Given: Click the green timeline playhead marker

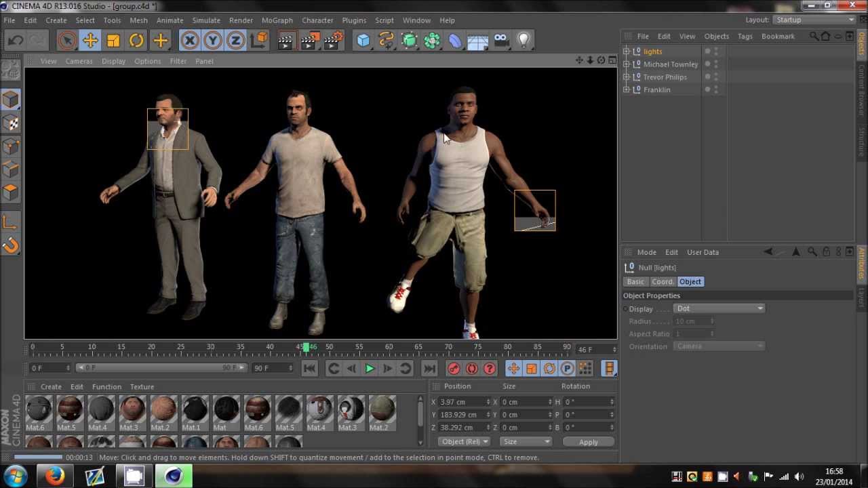Looking at the screenshot, I should (306, 348).
